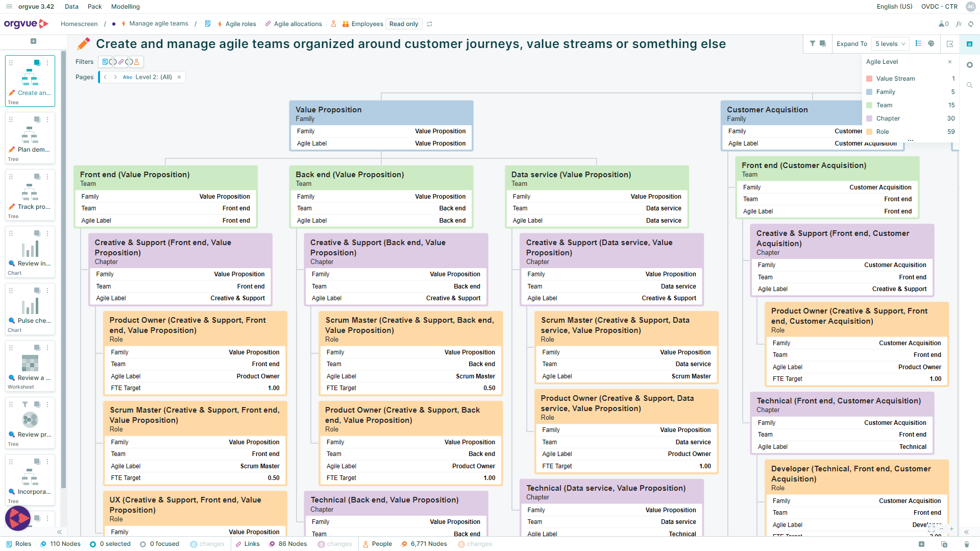Viewport: 980px width, 551px height.
Task: Open the Plan dem... slide thumbnail
Action: pos(30,138)
